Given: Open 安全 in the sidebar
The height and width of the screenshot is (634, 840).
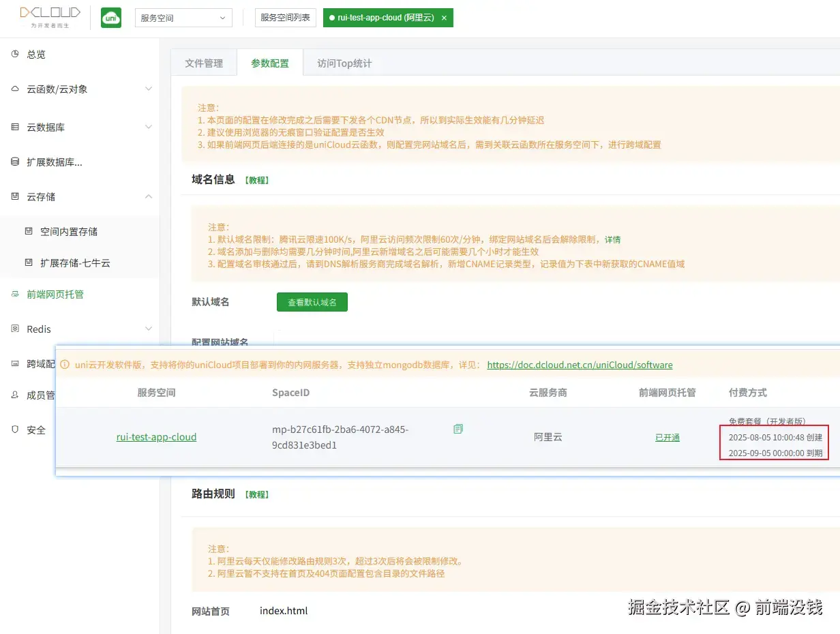Looking at the screenshot, I should click(36, 430).
